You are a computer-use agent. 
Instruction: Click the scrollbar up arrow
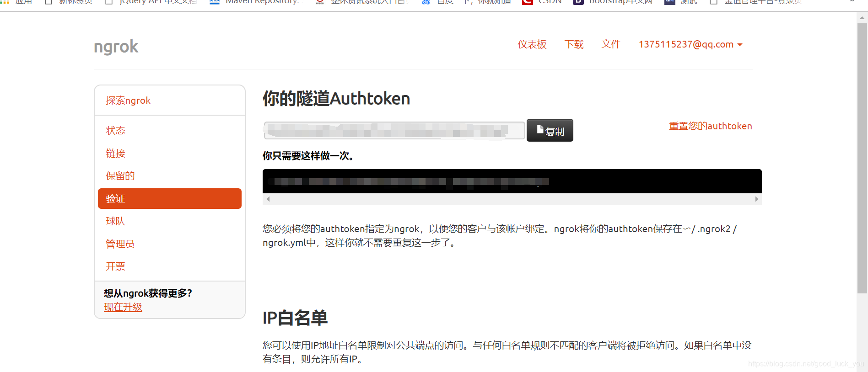862,18
